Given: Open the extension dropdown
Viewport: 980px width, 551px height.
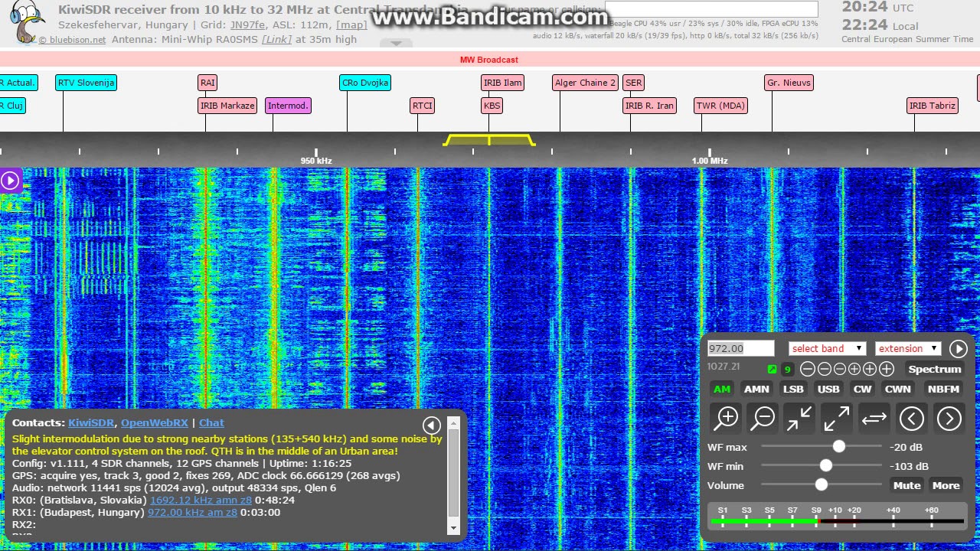Looking at the screenshot, I should (908, 349).
